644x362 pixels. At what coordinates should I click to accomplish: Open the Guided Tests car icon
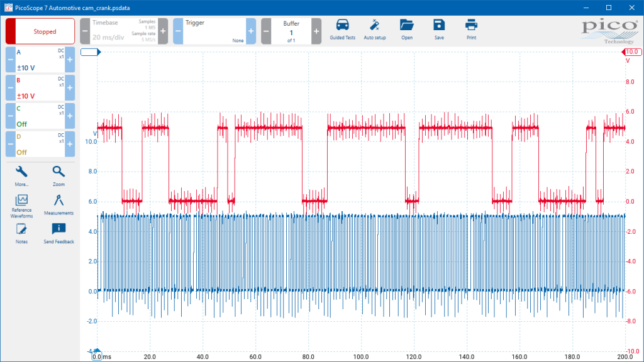coord(342,30)
